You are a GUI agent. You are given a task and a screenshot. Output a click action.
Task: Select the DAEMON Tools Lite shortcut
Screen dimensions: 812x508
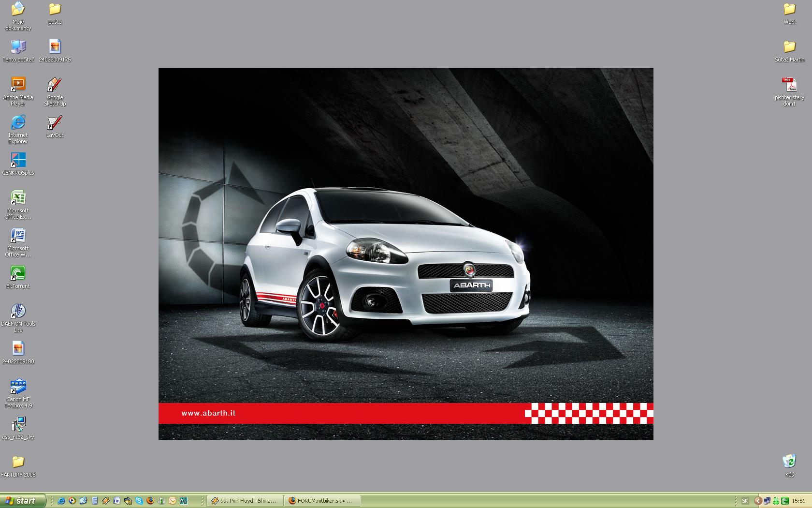pyautogui.click(x=18, y=312)
